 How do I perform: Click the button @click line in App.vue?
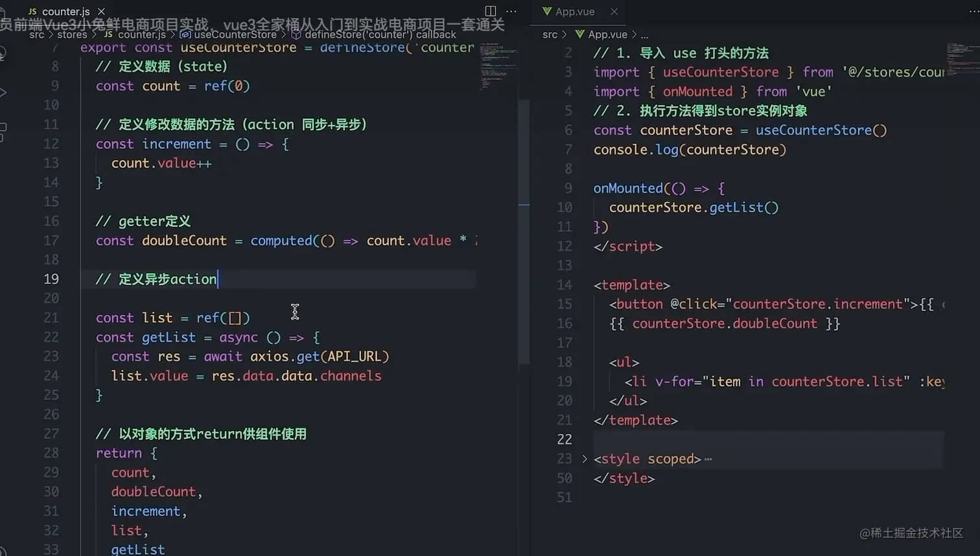click(776, 304)
